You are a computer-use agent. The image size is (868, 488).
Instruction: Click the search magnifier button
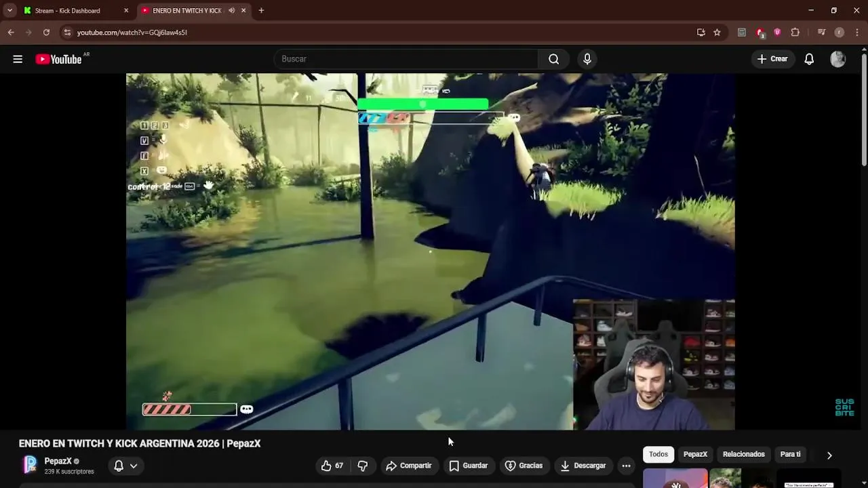[x=554, y=59]
